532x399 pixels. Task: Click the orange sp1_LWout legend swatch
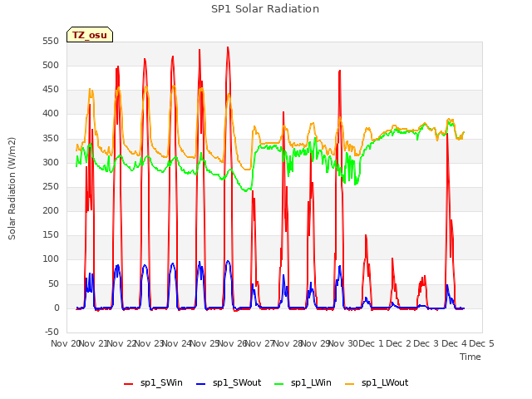[349, 384]
